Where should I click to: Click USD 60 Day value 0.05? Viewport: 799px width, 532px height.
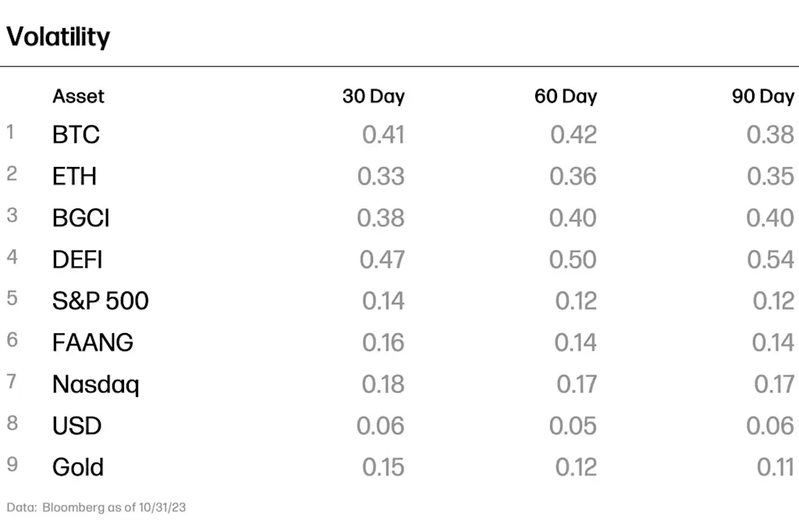click(x=573, y=425)
